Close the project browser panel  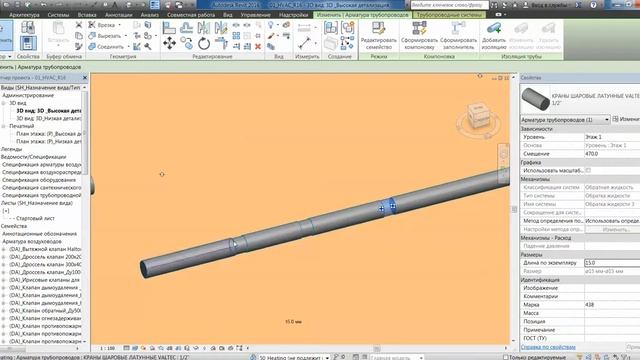click(85, 78)
